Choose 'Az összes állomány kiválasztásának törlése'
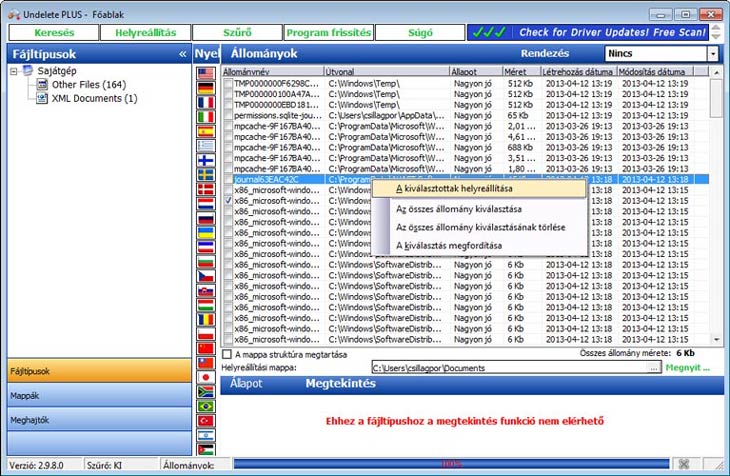The height and width of the screenshot is (476, 730). click(479, 227)
